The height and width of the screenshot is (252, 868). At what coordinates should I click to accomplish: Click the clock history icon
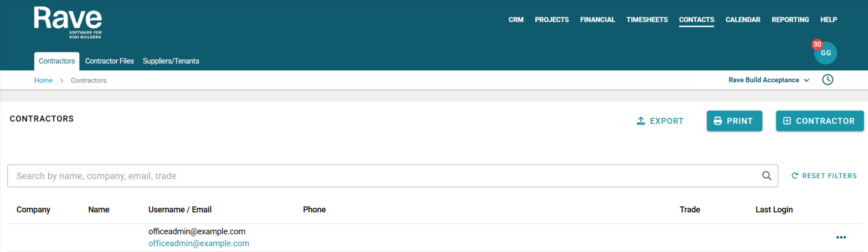pos(827,80)
